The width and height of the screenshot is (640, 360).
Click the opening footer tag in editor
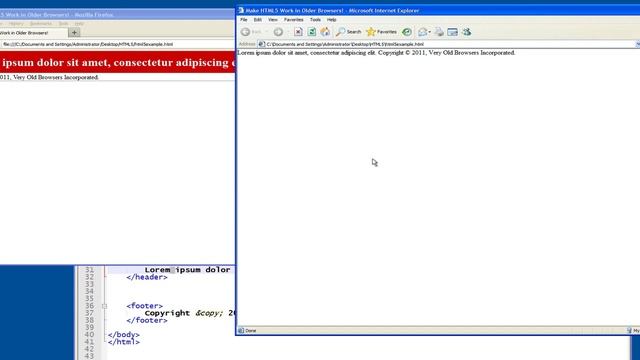pos(144,306)
